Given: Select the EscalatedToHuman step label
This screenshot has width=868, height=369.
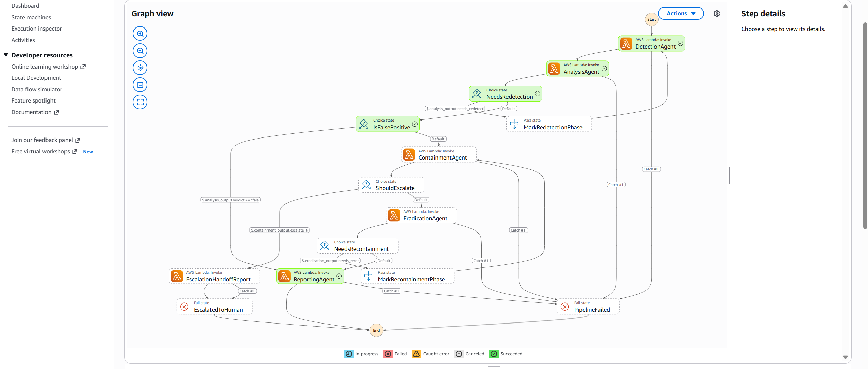Looking at the screenshot, I should (x=218, y=310).
